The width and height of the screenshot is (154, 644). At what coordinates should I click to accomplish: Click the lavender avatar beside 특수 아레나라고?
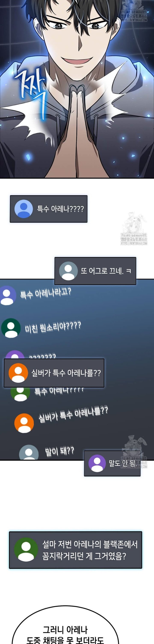click(x=7, y=296)
